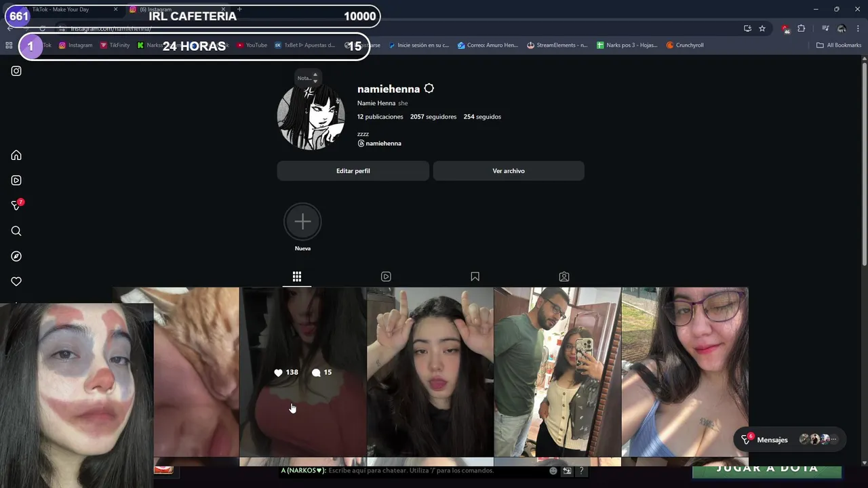The width and height of the screenshot is (868, 488).
Task: Open the browser Extensions puzzle icon
Action: [802, 28]
